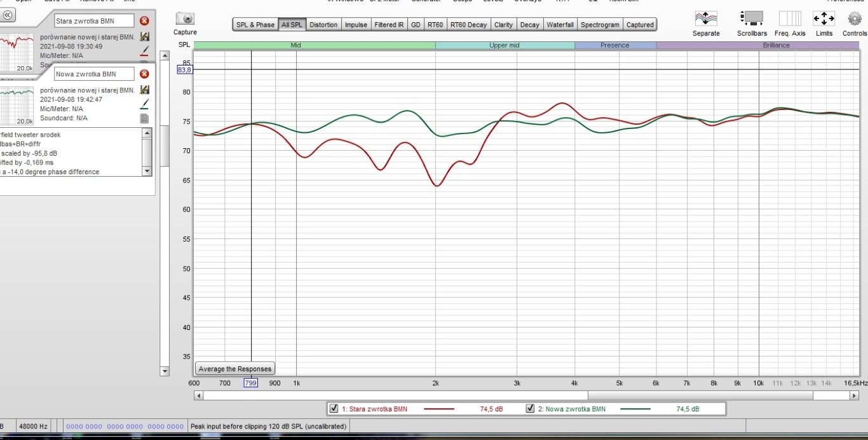Click the measurement list scroll down arrow
868x440 pixels.
pos(165,371)
